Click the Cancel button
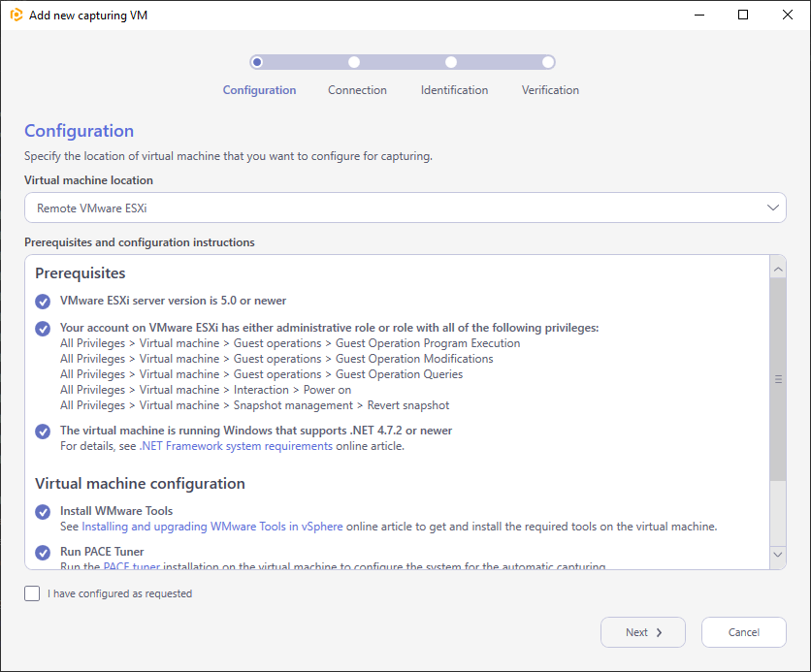This screenshot has width=811, height=672. click(x=744, y=632)
